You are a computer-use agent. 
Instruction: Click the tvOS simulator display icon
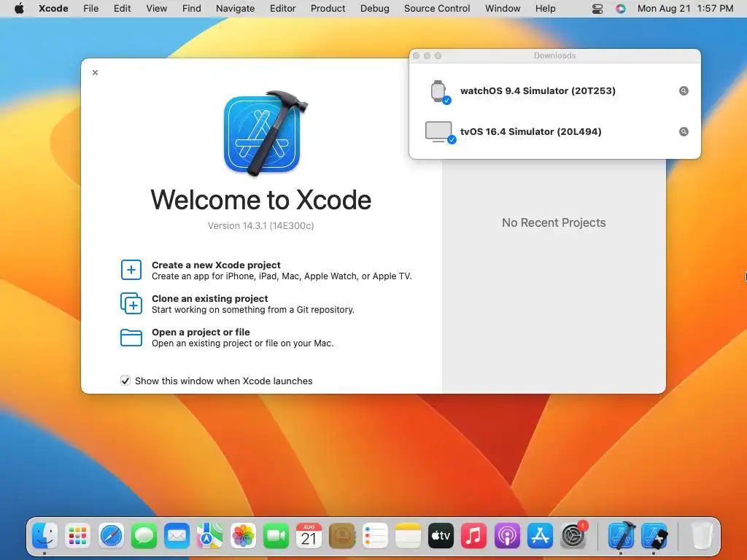point(440,132)
